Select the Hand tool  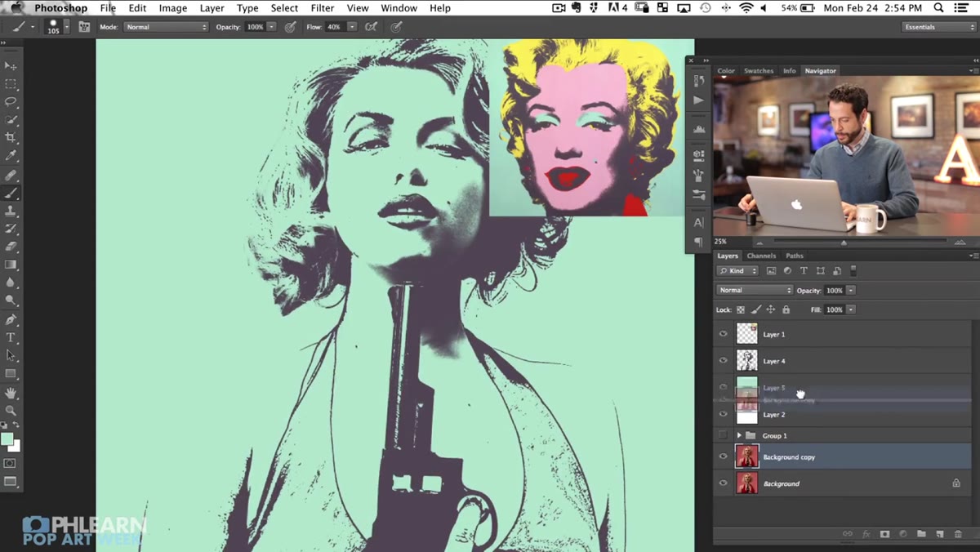[x=11, y=394]
